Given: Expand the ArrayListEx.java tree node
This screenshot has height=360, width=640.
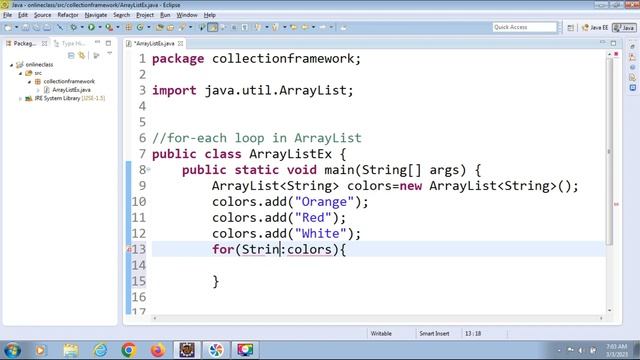Looking at the screenshot, I should [38, 90].
